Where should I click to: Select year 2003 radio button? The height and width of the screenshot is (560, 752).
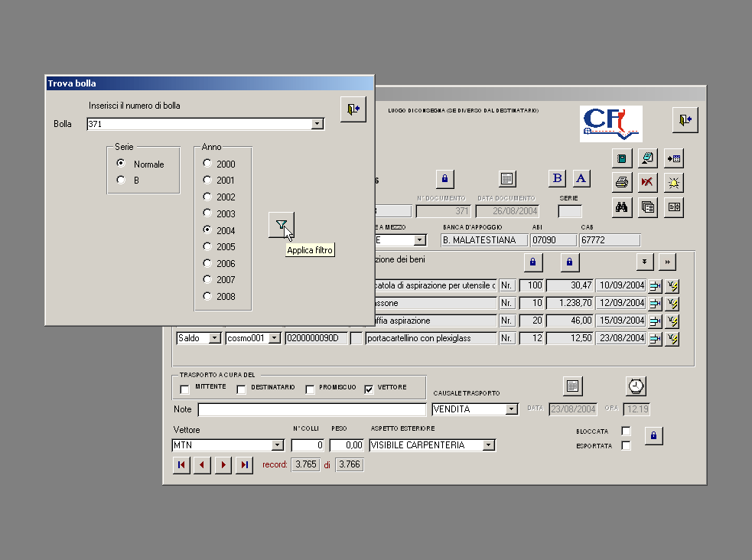[207, 213]
